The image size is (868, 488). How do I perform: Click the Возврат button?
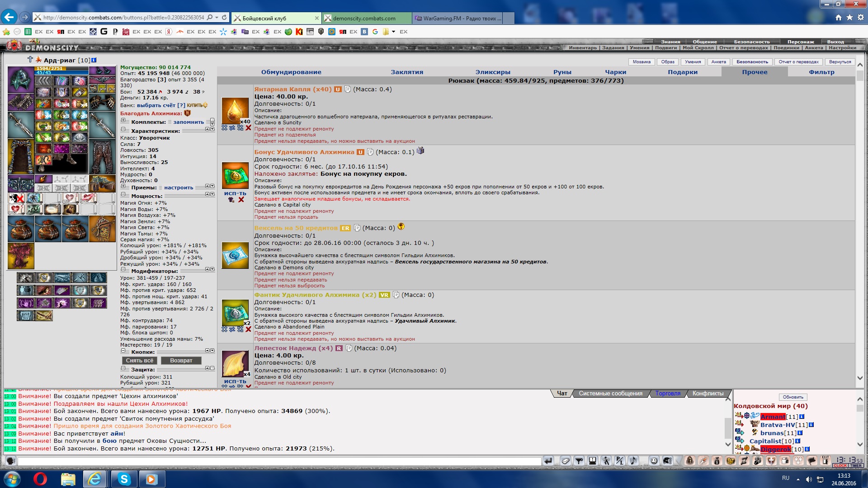pos(181,361)
